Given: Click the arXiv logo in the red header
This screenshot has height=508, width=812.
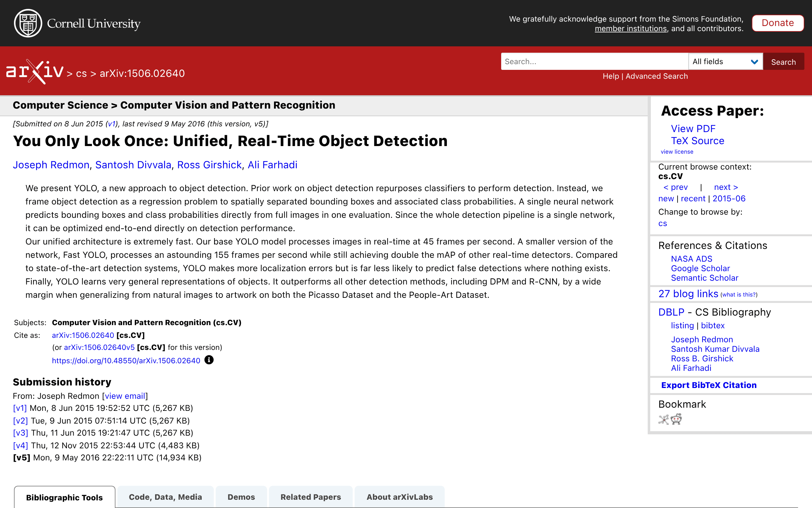Looking at the screenshot, I should pos(35,71).
